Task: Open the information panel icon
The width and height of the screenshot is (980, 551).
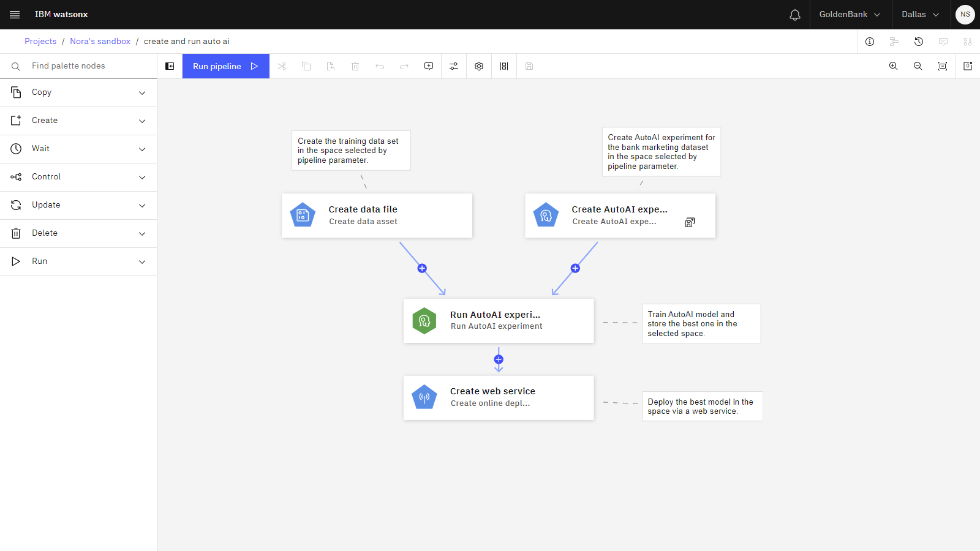Action: (870, 42)
